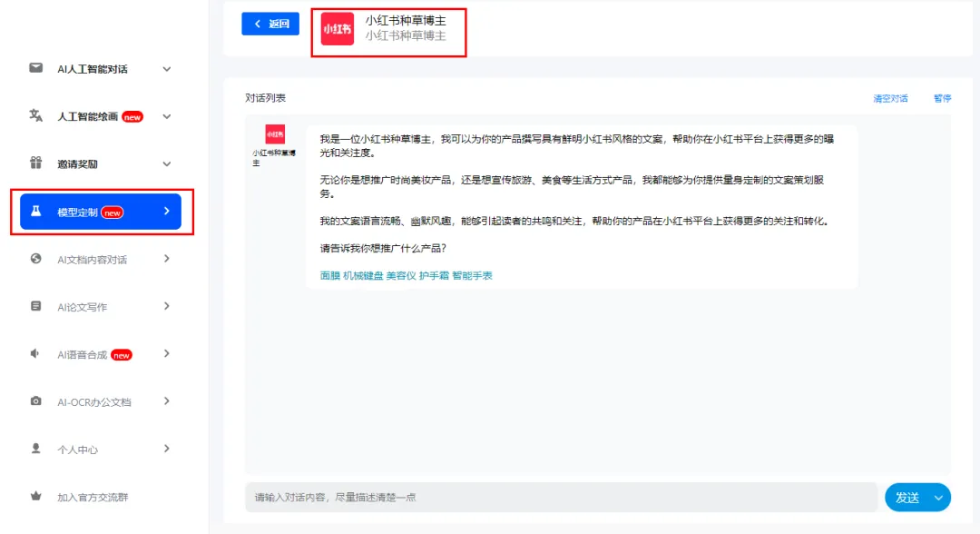Click the gift icon beside 邀请奖励
The width and height of the screenshot is (980, 534).
36,163
